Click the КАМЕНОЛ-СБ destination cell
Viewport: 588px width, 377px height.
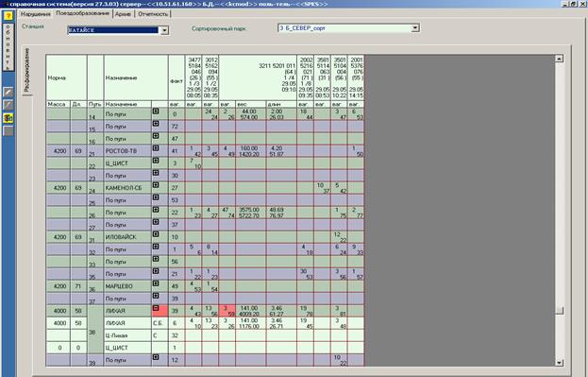coord(127,188)
